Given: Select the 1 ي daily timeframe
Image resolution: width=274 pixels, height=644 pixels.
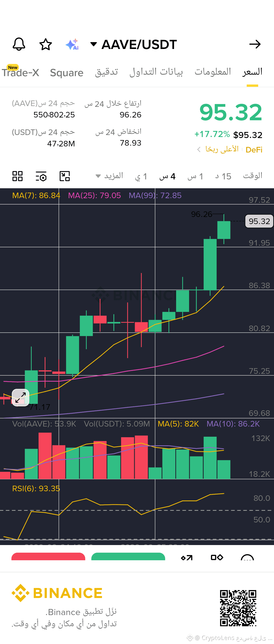Looking at the screenshot, I should pyautogui.click(x=141, y=176).
